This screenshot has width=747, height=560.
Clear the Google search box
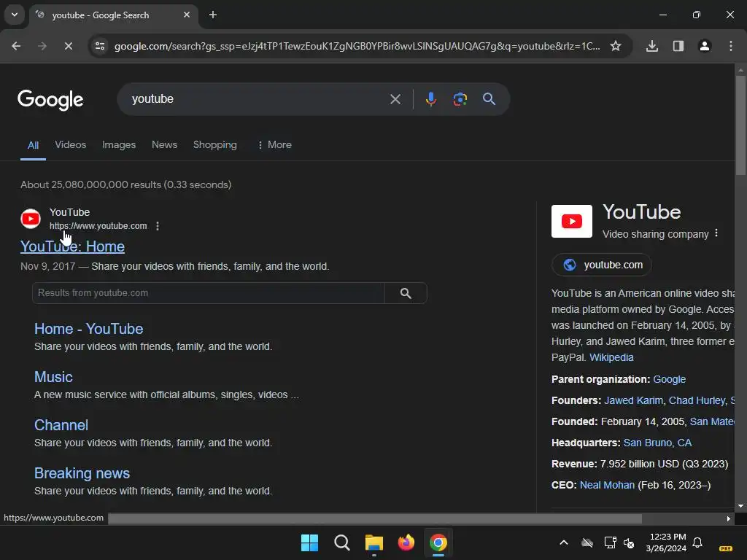(x=395, y=99)
